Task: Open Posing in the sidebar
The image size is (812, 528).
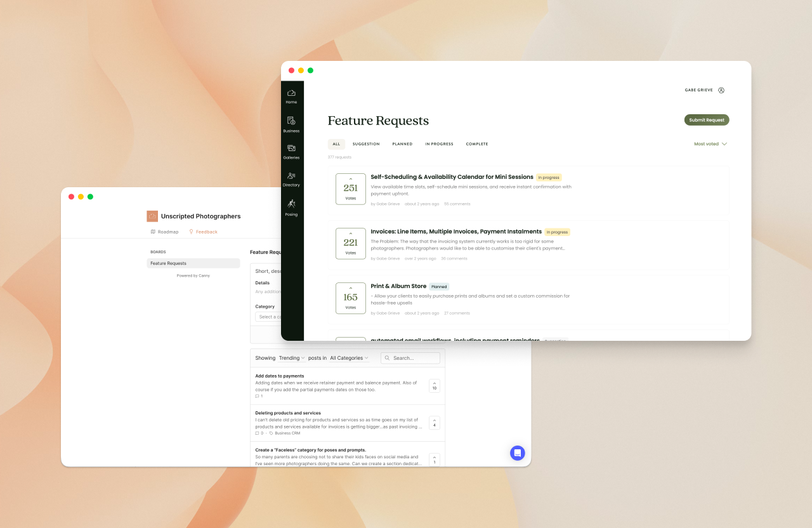Action: pos(291,208)
